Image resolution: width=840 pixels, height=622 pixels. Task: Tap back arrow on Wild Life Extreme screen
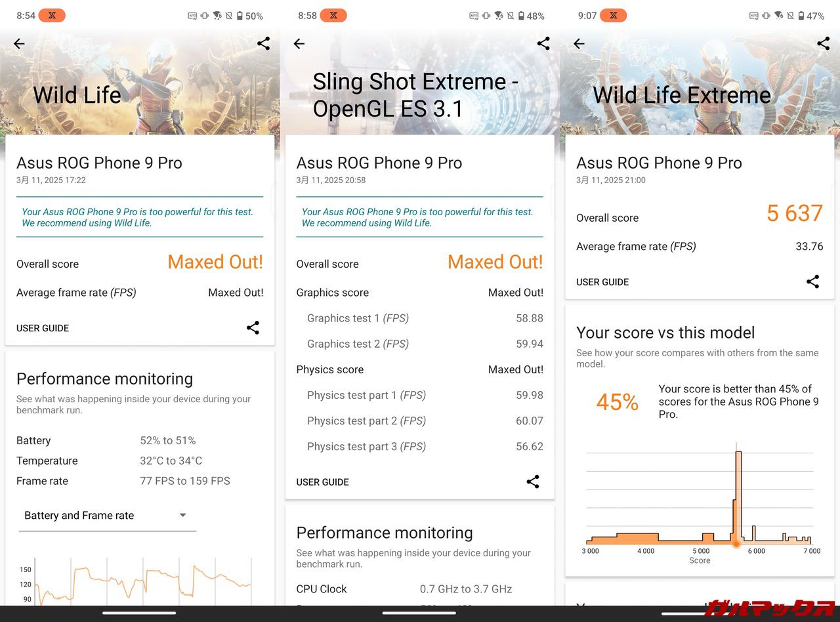click(x=579, y=44)
